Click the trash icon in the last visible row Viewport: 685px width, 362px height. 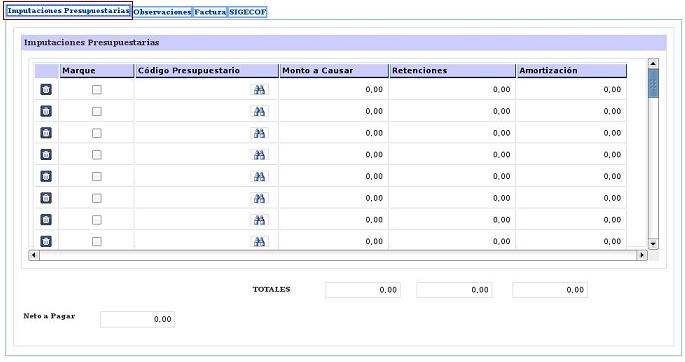point(46,241)
